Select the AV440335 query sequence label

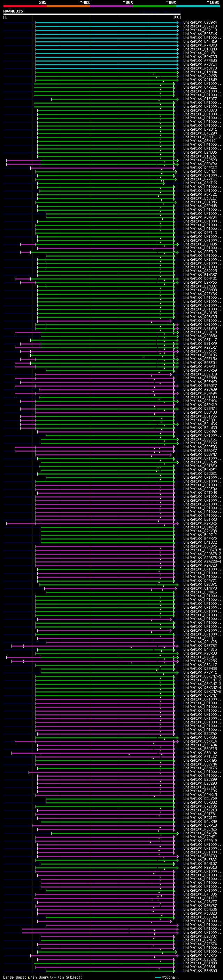click(13, 11)
